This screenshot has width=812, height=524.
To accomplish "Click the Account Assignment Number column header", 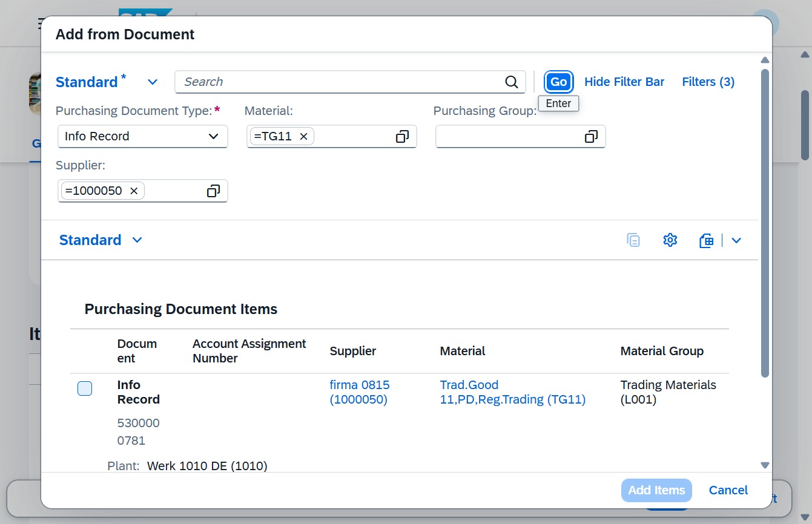I will tap(249, 351).
